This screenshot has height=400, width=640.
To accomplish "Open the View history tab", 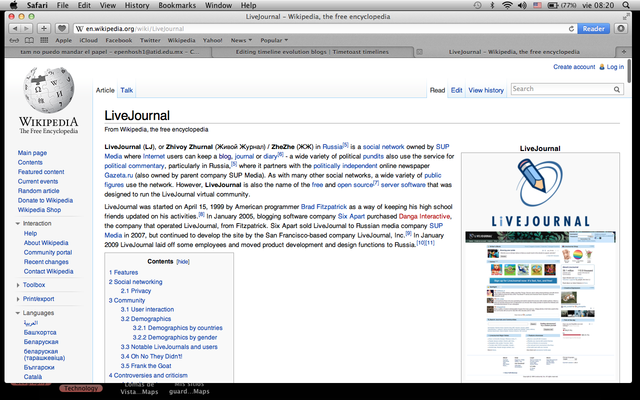I will (x=486, y=90).
